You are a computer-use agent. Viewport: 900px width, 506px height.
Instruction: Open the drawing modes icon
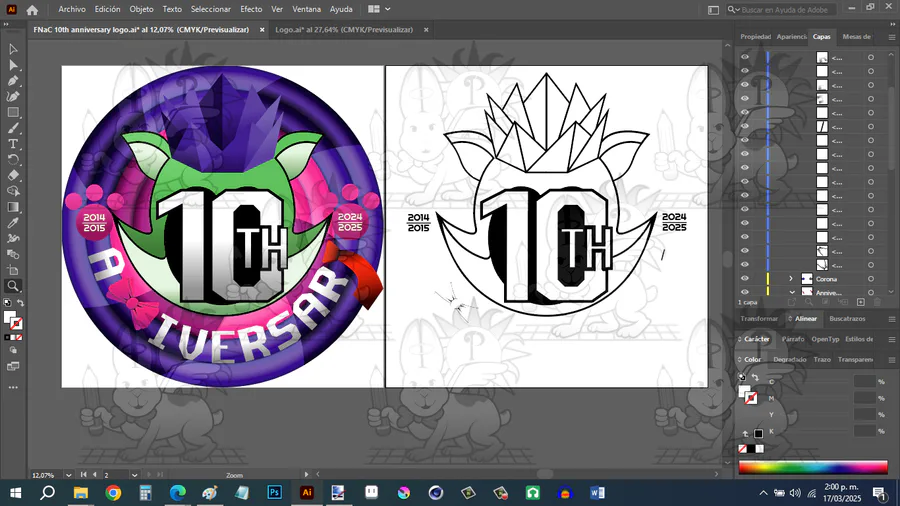click(x=13, y=351)
